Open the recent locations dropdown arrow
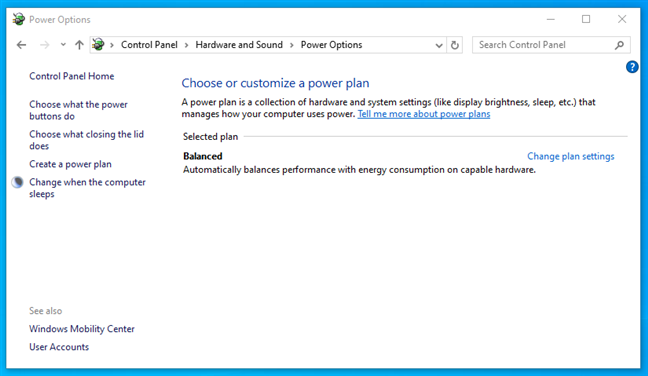This screenshot has height=376, width=648. 63,45
